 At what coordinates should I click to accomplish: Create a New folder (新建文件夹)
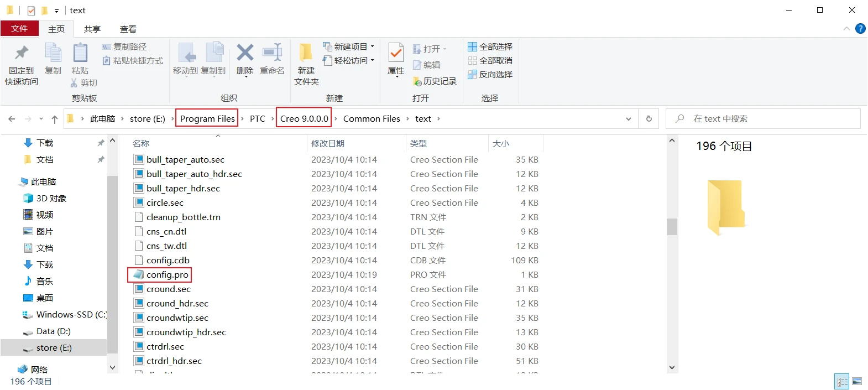click(x=306, y=64)
